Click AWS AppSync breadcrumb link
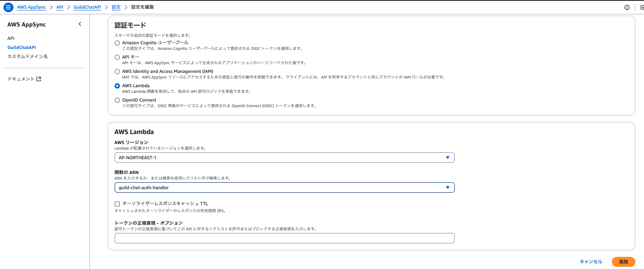This screenshot has width=644, height=269. click(32, 7)
